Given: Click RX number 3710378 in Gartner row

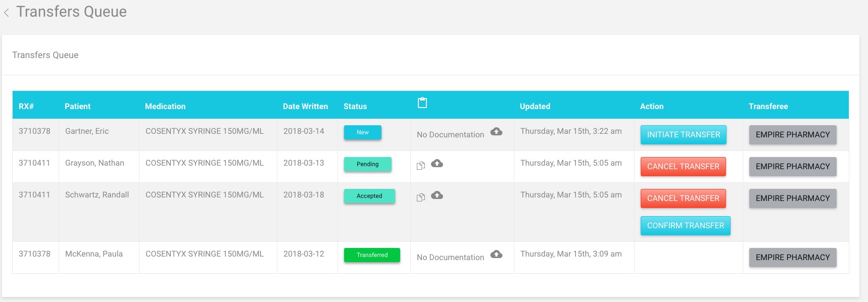Looking at the screenshot, I should point(34,131).
